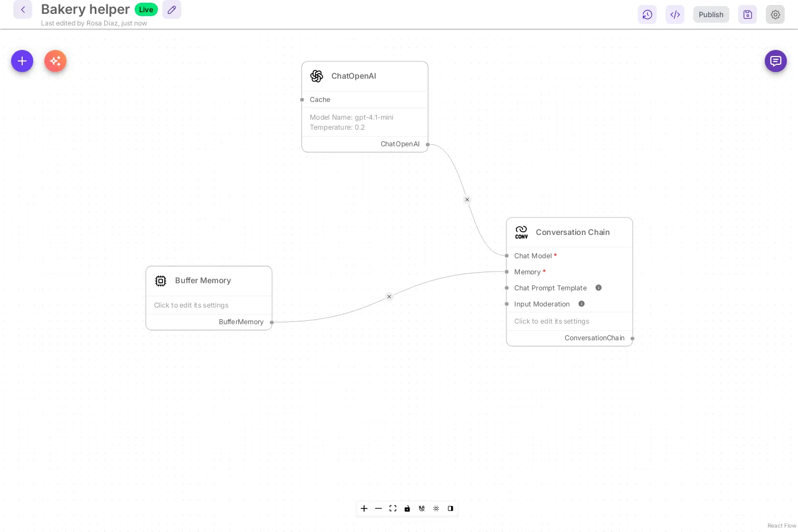Select the Conversation Chain node title
Image resolution: width=798 pixels, height=532 pixels.
572,232
